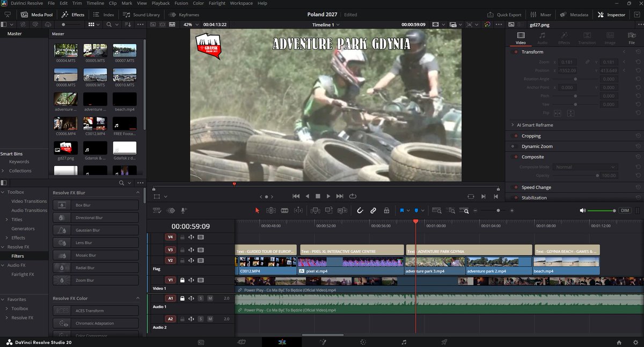Open the Timeline View Options icon

pos(157,211)
